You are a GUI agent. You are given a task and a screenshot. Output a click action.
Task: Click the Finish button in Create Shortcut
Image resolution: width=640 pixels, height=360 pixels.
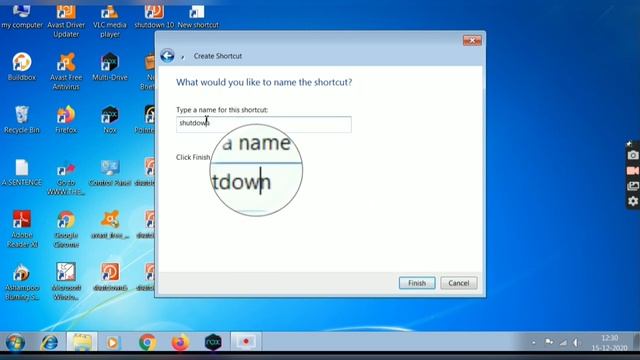click(x=417, y=283)
